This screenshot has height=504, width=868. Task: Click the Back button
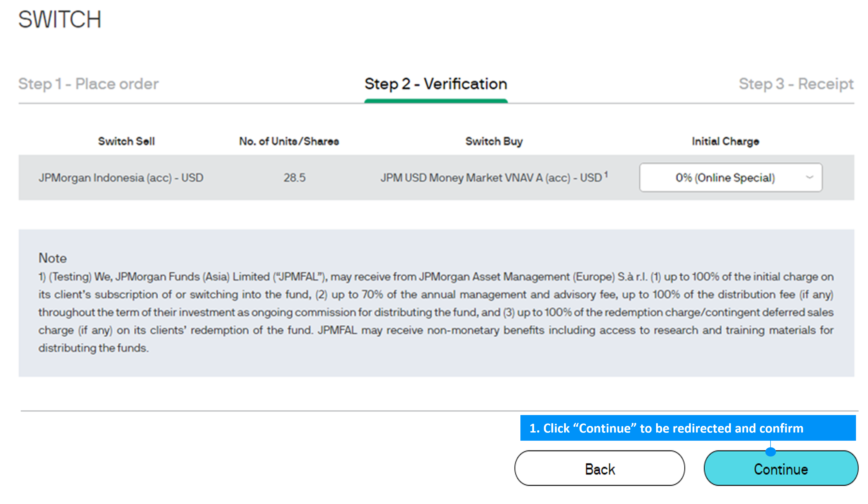[600, 468]
